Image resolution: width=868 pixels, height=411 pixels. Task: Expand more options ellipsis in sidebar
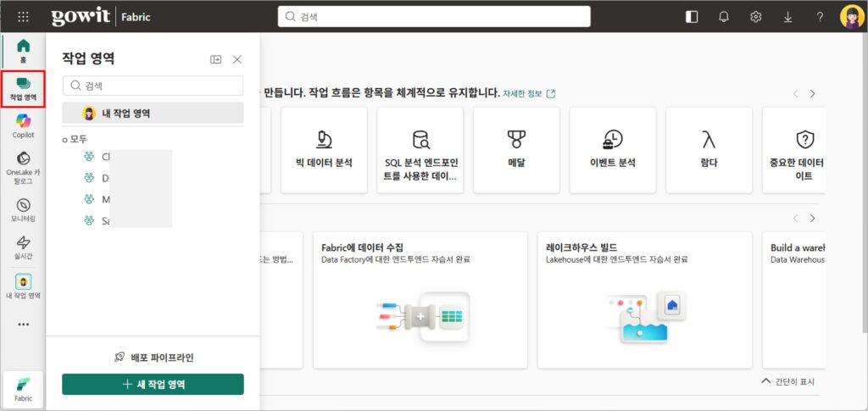click(23, 325)
